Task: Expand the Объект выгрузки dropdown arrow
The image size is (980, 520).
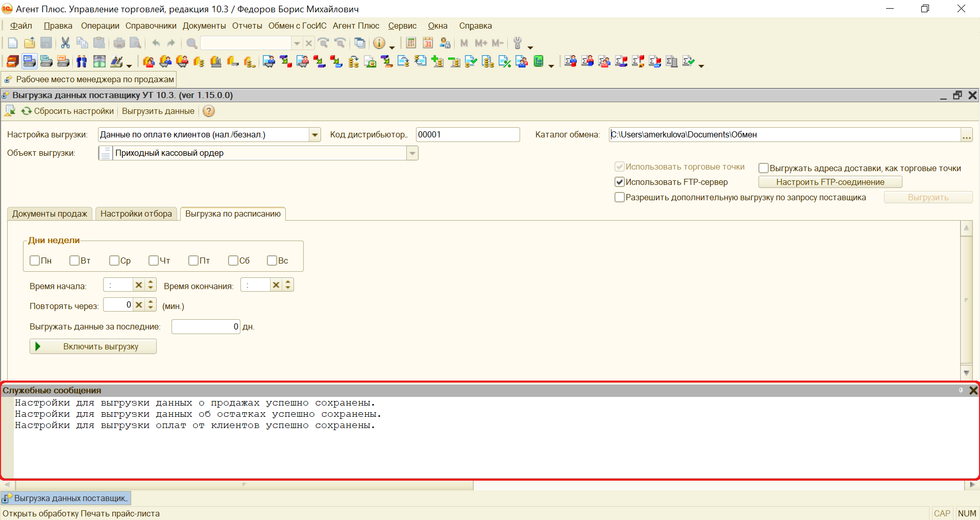Action: (412, 153)
